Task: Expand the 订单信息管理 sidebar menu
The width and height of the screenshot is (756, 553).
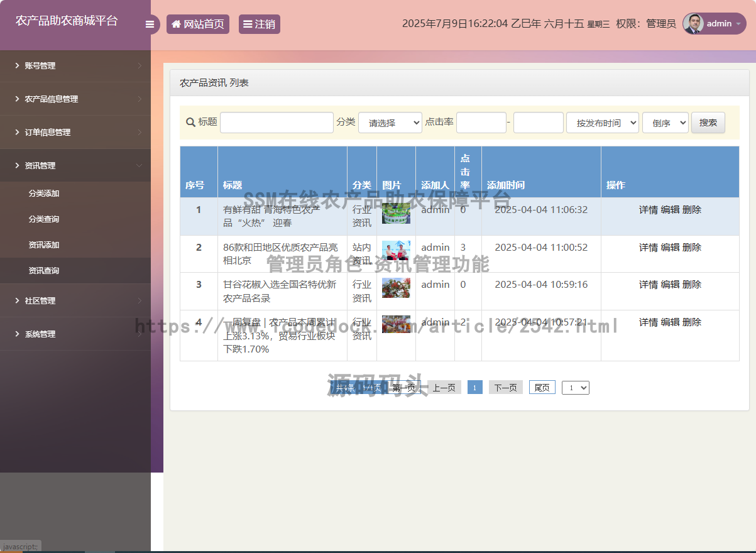Action: 75,132
